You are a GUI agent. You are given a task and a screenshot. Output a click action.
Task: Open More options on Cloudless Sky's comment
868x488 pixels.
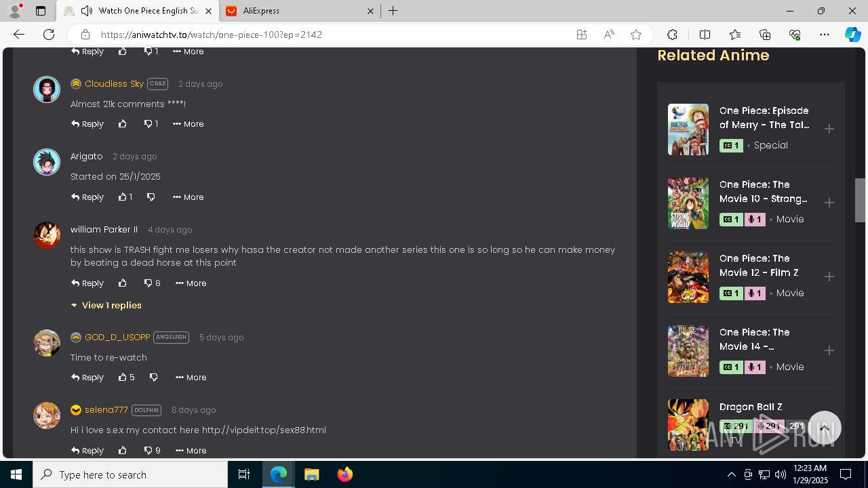pos(188,124)
